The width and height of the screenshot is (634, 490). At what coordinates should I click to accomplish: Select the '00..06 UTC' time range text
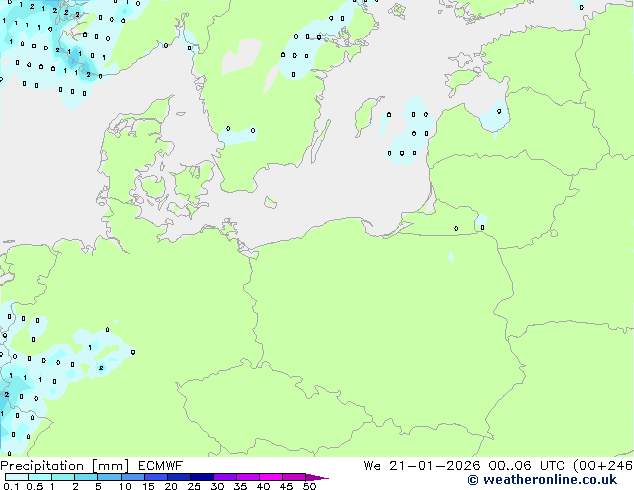(x=528, y=466)
